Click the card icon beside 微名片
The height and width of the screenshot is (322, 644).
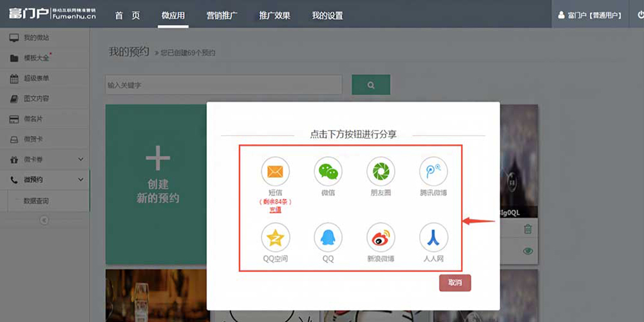pyautogui.click(x=14, y=119)
